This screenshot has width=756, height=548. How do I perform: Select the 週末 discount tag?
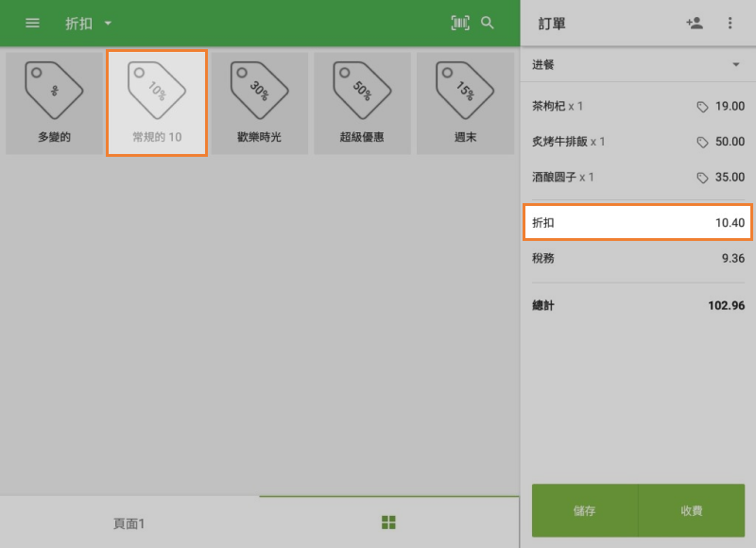[465, 103]
